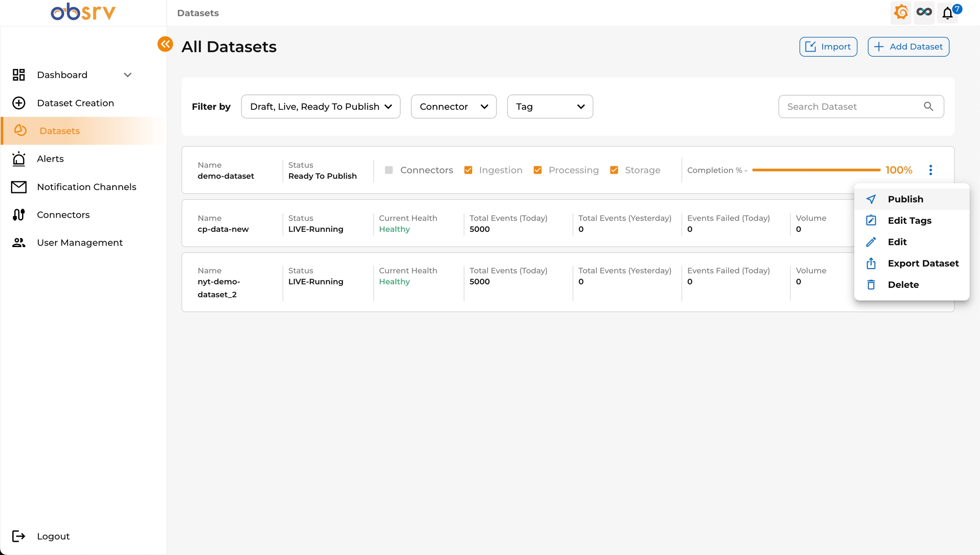Click the 100% completion value
Image resolution: width=980 pixels, height=555 pixels.
(899, 170)
